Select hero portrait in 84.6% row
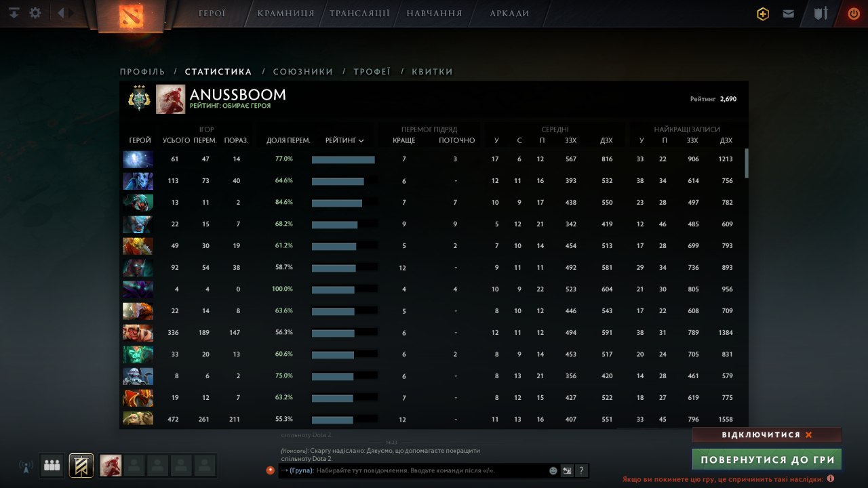The image size is (868, 488). click(x=138, y=203)
